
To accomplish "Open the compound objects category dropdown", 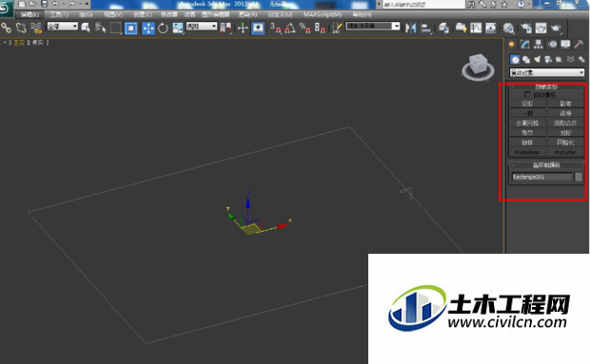I will coord(547,72).
